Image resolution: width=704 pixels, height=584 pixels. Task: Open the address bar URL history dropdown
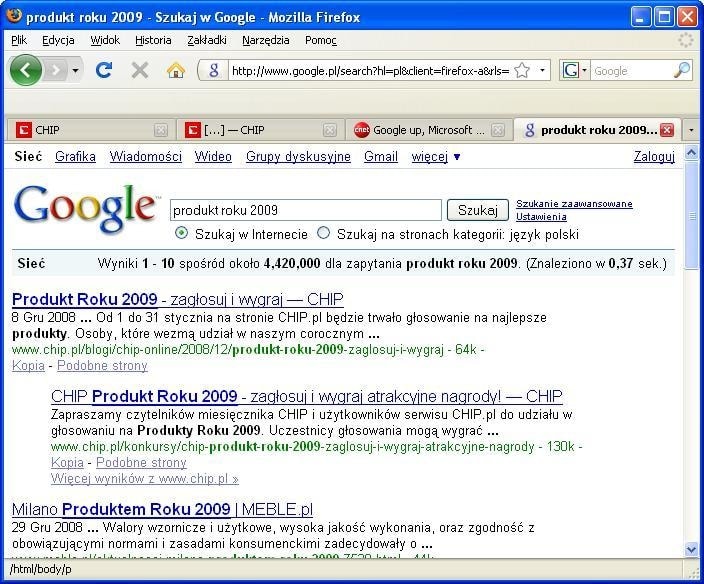542,70
